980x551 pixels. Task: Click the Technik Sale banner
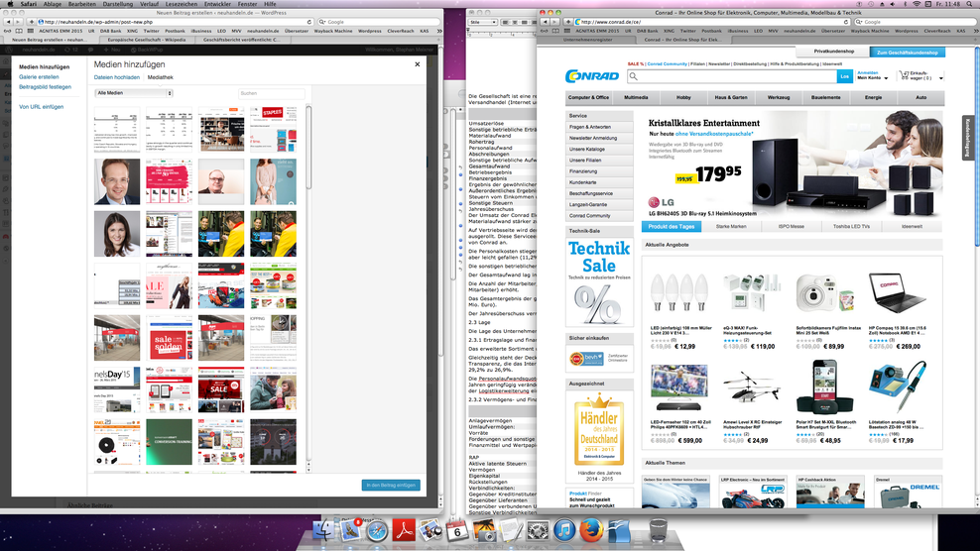599,281
